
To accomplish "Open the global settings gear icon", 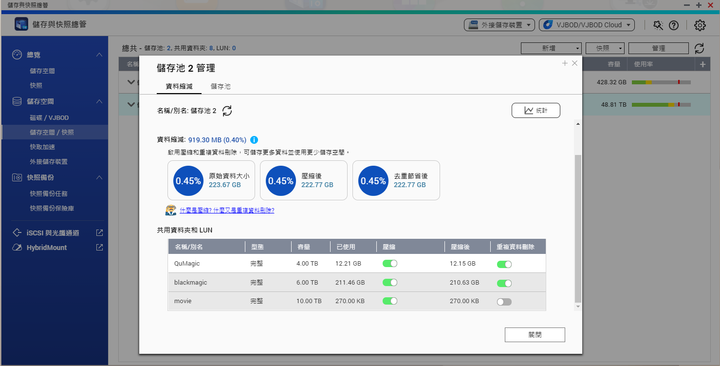I will click(699, 25).
